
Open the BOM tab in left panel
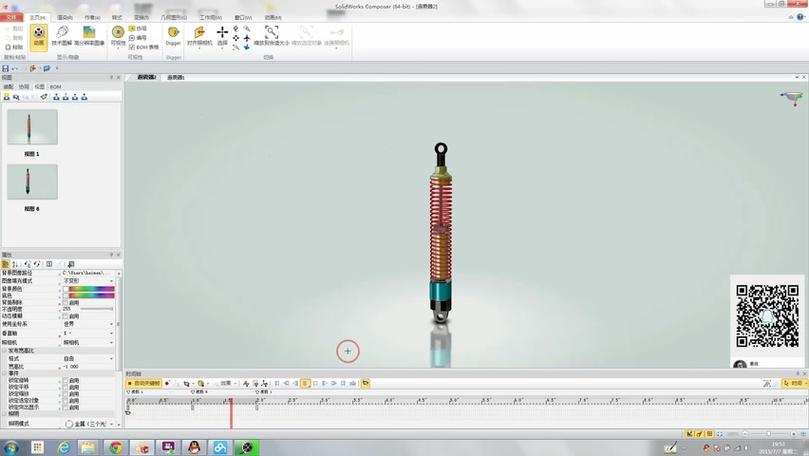55,87
